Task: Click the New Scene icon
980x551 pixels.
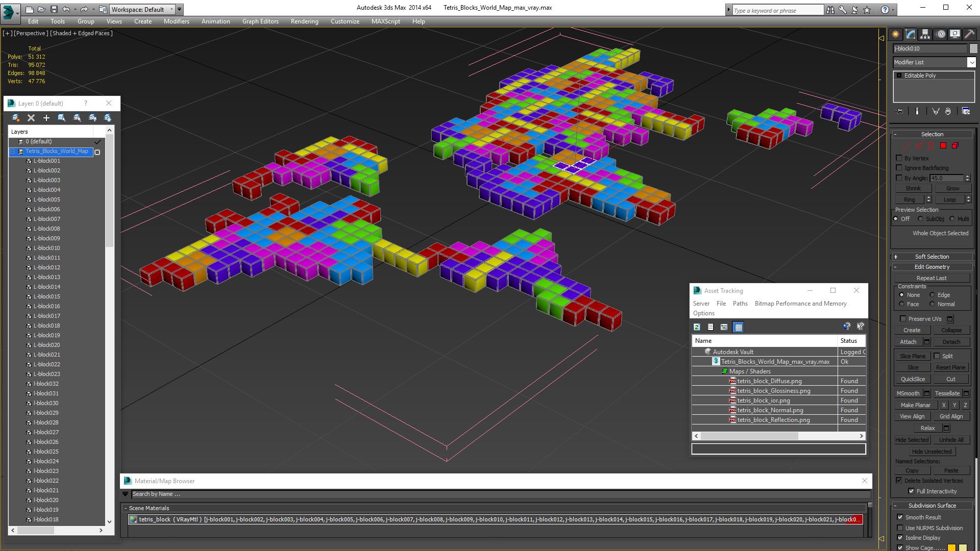Action: (30, 9)
